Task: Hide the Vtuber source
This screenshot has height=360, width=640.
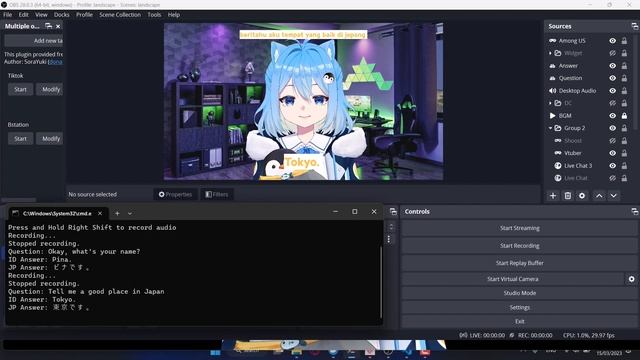Action: pyautogui.click(x=613, y=153)
